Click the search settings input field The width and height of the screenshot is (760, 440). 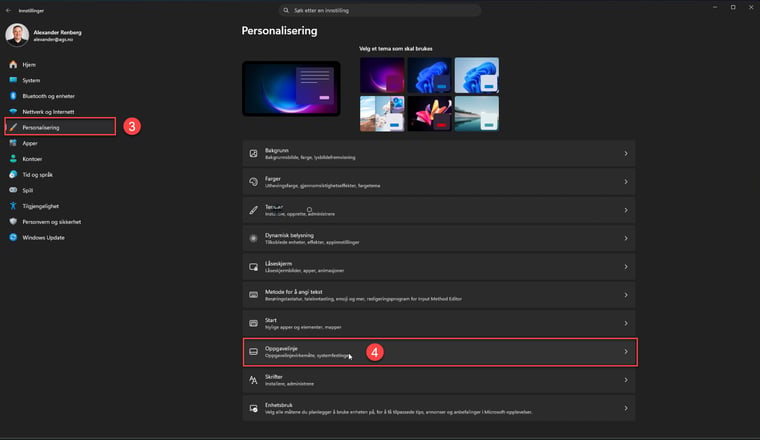click(380, 10)
